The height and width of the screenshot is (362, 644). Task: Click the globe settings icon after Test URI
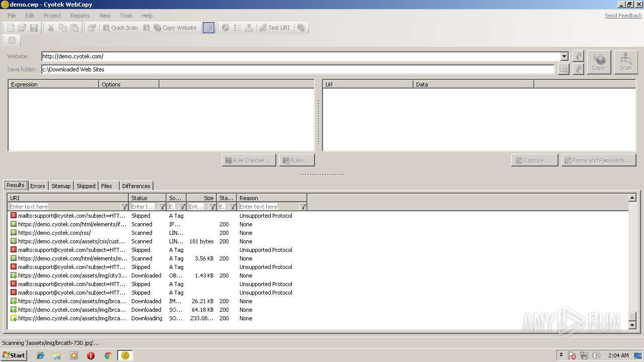[x=301, y=28]
